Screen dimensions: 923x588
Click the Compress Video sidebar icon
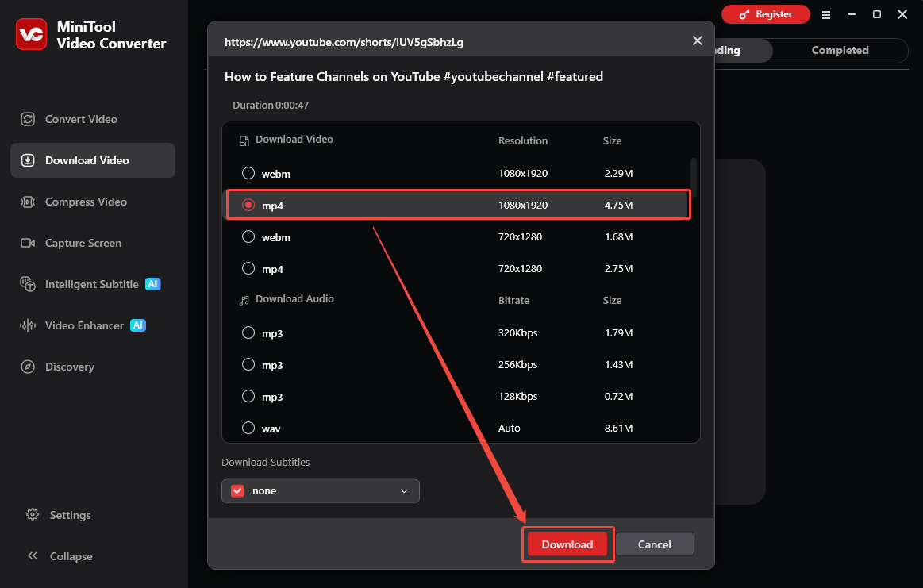tap(28, 202)
